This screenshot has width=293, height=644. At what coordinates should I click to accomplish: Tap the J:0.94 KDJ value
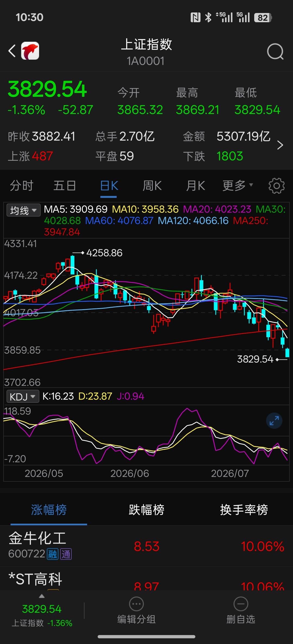pos(130,397)
